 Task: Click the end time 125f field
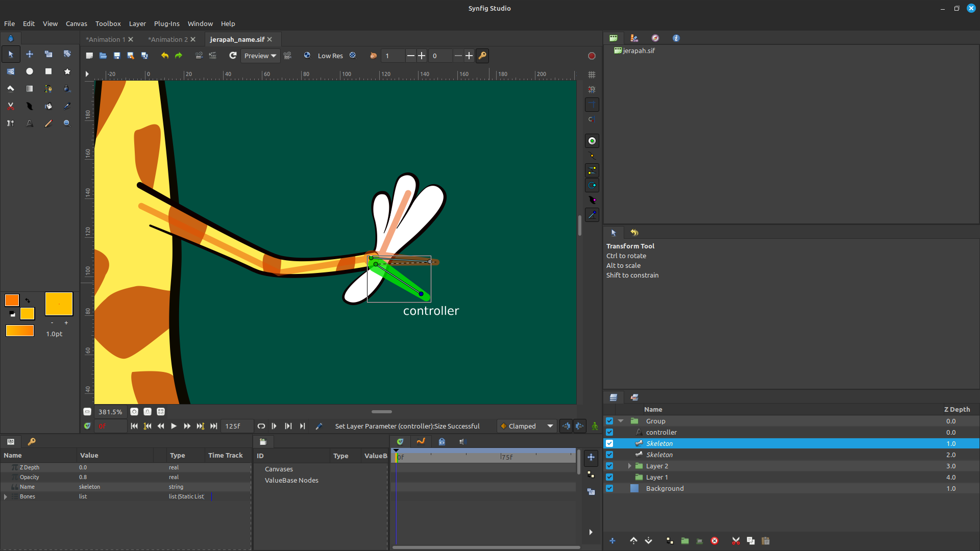click(237, 426)
